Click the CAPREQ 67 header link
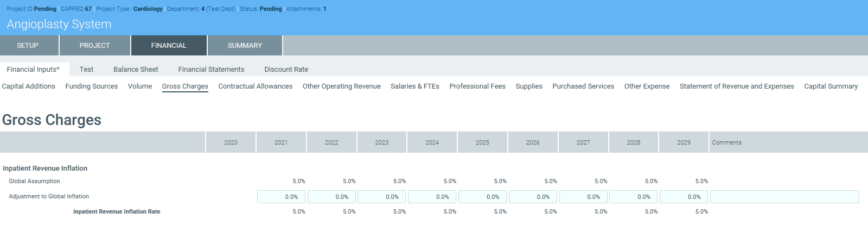The image size is (868, 225). (x=76, y=9)
